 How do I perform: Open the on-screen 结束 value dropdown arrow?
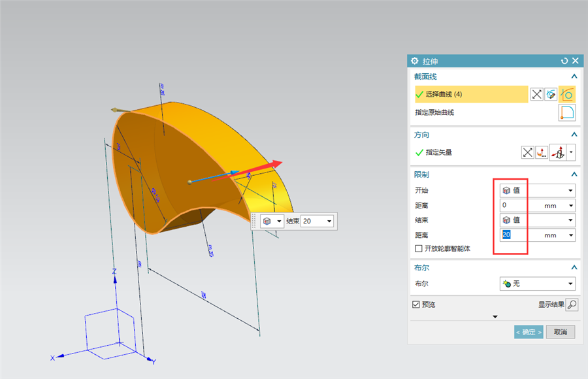click(329, 222)
